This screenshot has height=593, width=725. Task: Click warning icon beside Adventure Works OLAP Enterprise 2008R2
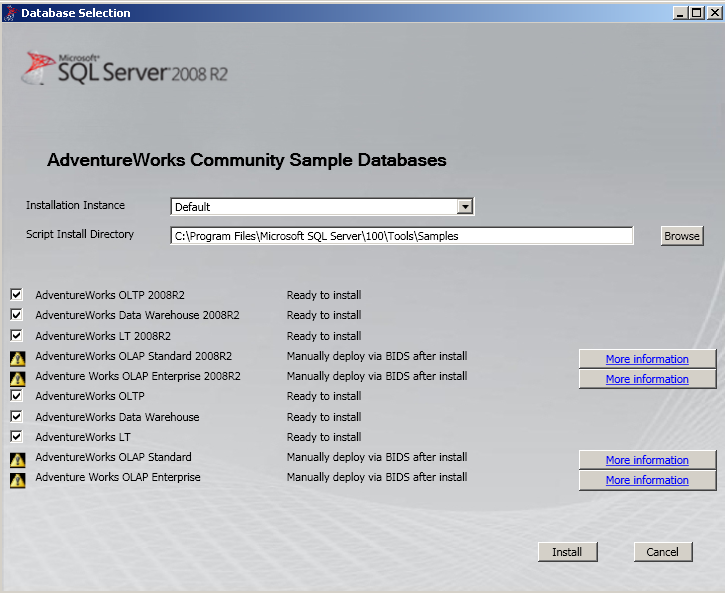pos(18,379)
